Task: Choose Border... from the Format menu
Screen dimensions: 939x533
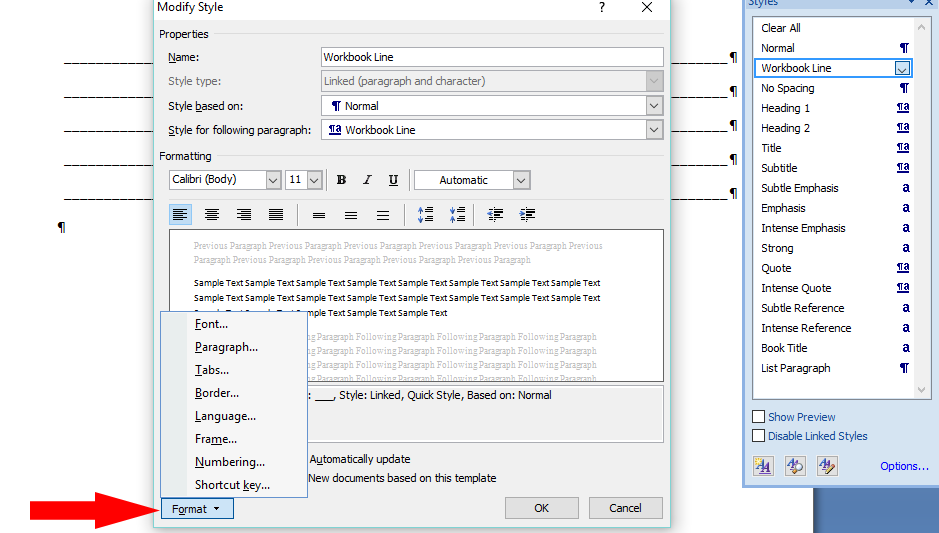Action: click(x=217, y=393)
